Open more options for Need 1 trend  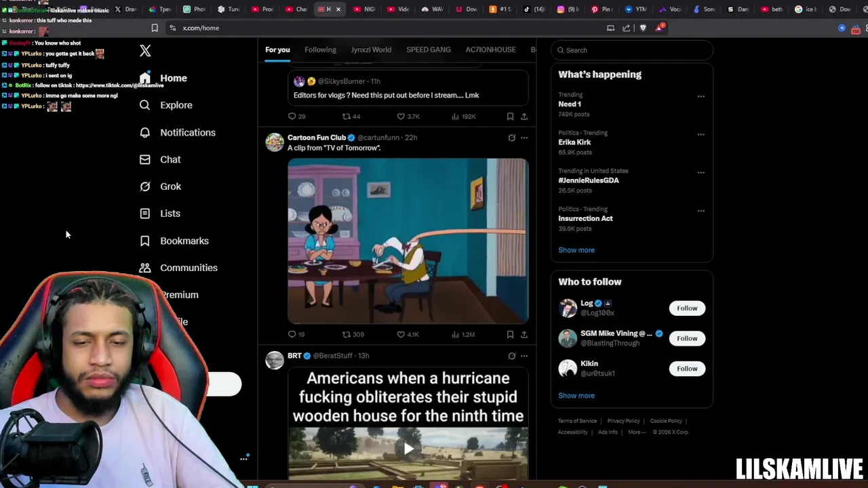pyautogui.click(x=701, y=96)
